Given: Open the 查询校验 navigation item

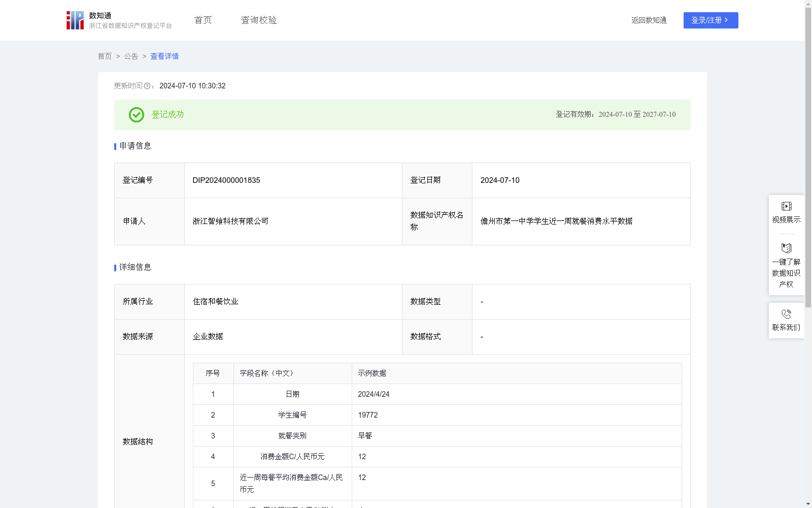Looking at the screenshot, I should [x=259, y=20].
